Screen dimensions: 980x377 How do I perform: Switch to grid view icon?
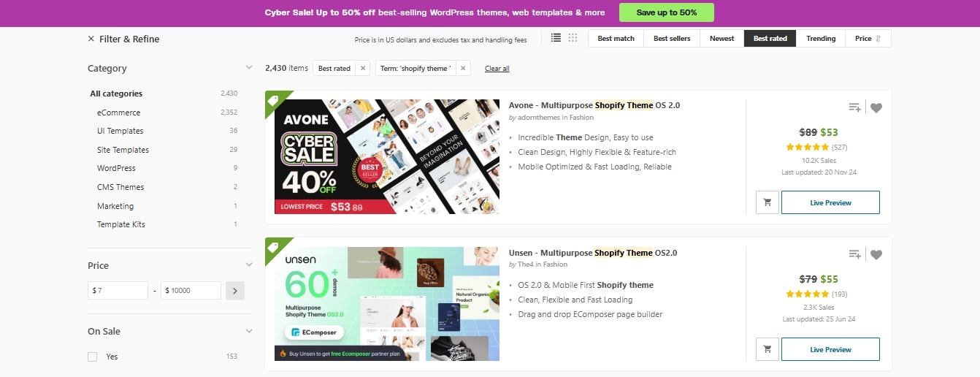(573, 38)
